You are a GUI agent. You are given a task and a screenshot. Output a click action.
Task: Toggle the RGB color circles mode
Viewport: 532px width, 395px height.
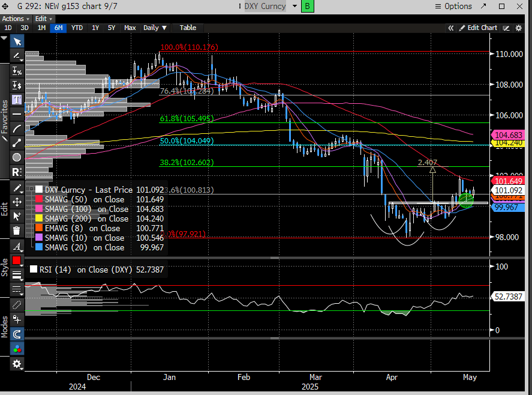pyautogui.click(x=17, y=348)
